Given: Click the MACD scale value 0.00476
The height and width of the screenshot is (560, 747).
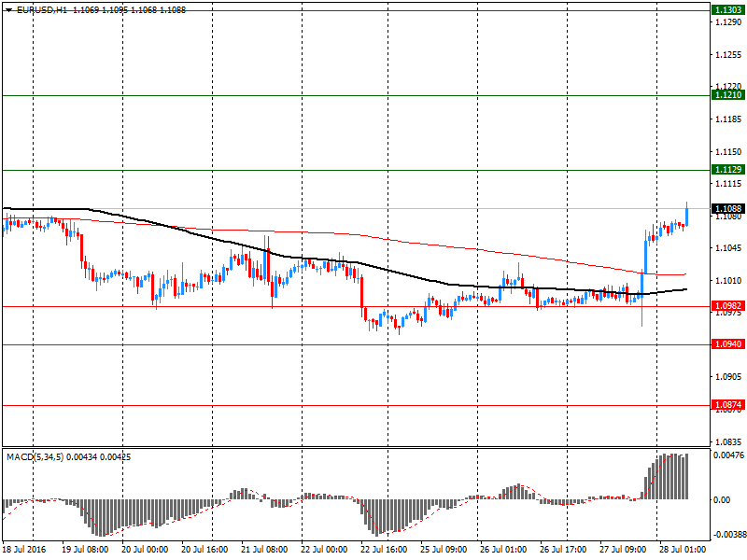Looking at the screenshot, I should [x=729, y=455].
